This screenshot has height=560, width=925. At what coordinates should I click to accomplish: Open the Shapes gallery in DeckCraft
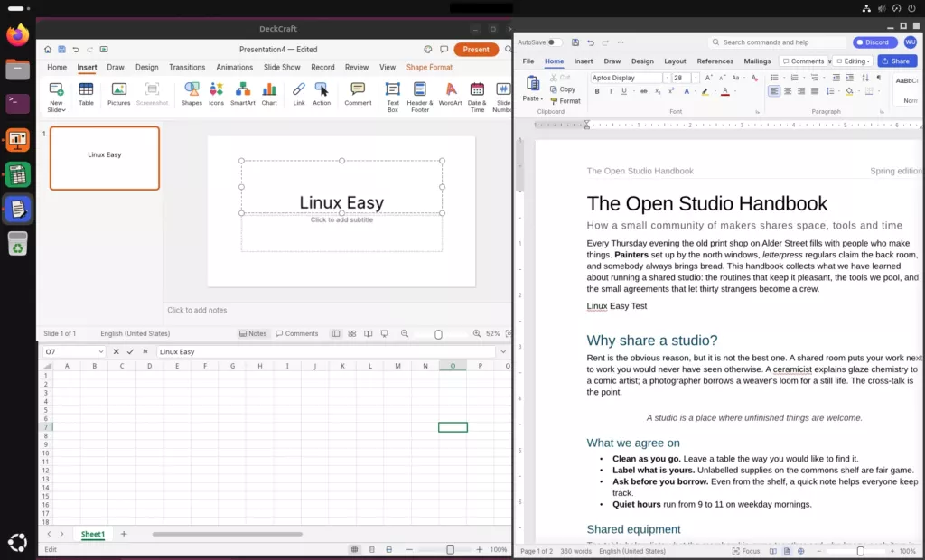pyautogui.click(x=192, y=94)
